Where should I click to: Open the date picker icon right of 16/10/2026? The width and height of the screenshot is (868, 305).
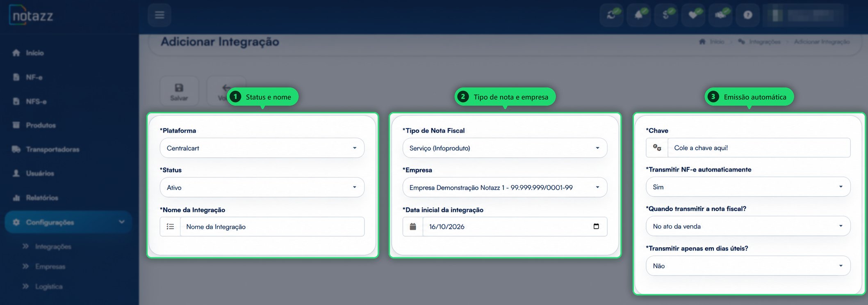(596, 226)
